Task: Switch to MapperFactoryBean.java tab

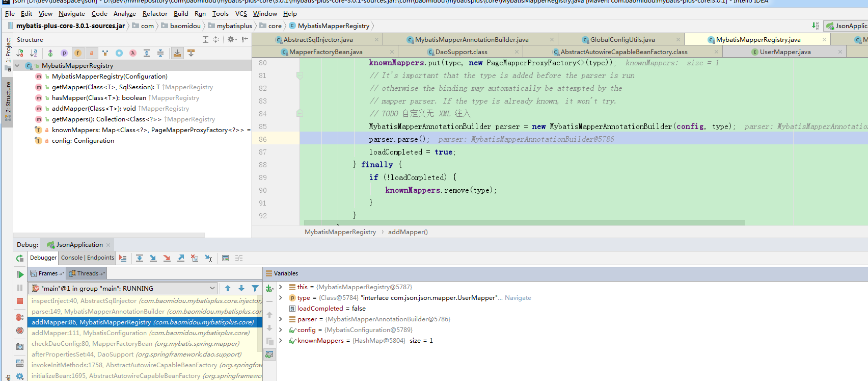Action: 325,52
